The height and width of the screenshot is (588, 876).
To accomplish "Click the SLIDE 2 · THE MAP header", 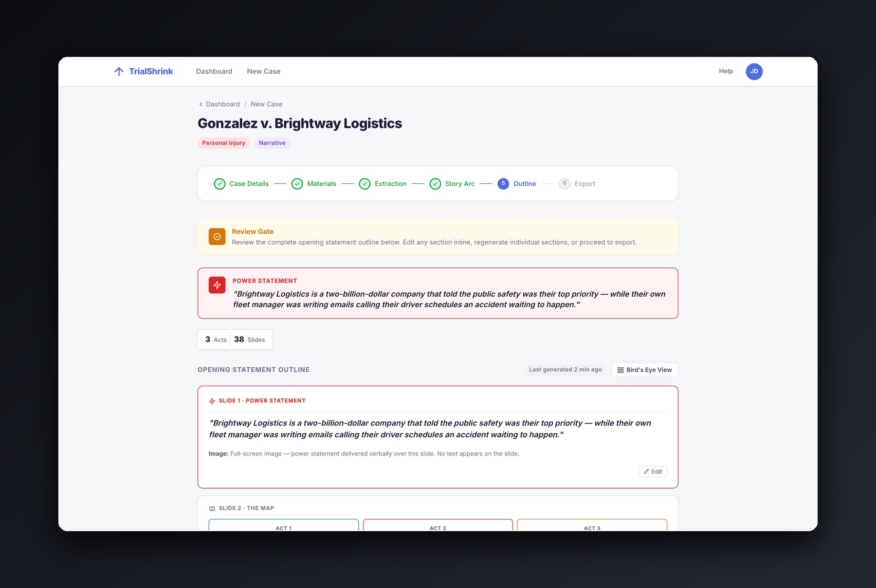I will click(x=246, y=508).
